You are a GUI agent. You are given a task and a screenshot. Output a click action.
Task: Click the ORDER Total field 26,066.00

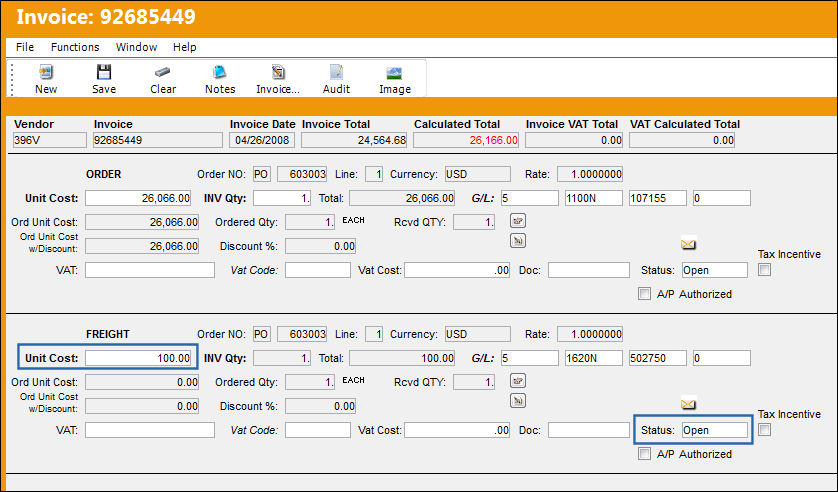[402, 198]
